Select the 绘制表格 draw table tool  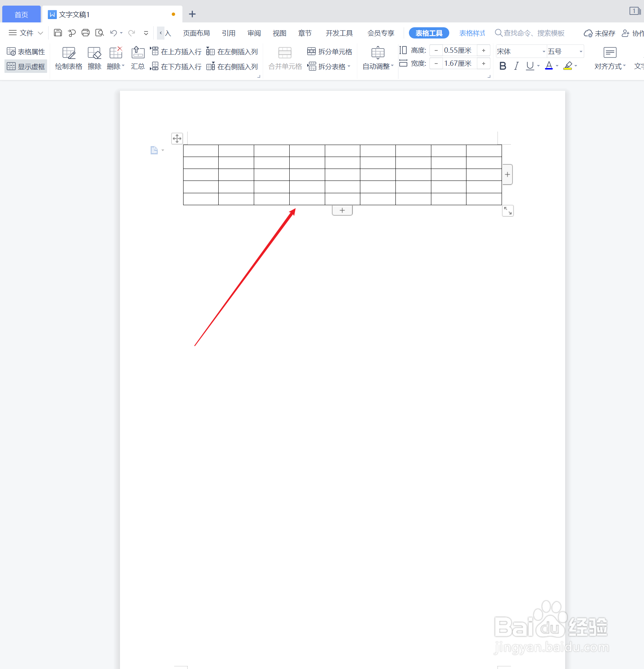pos(68,58)
